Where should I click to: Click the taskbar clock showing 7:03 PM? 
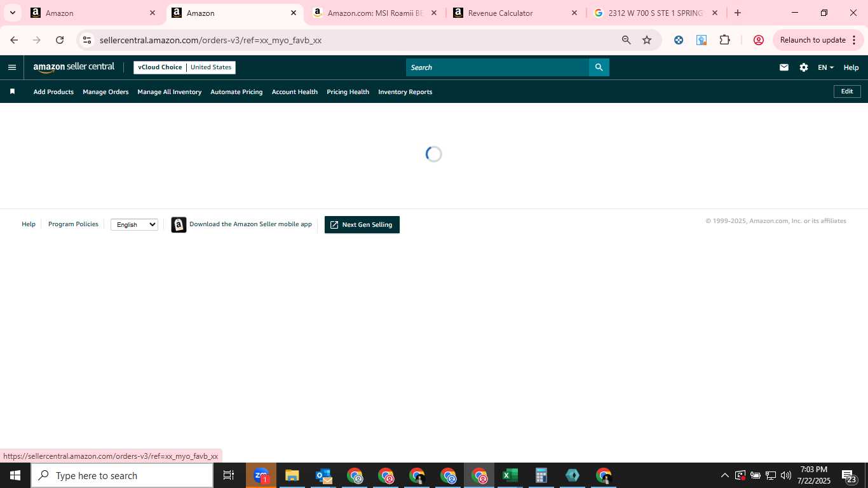click(x=814, y=475)
